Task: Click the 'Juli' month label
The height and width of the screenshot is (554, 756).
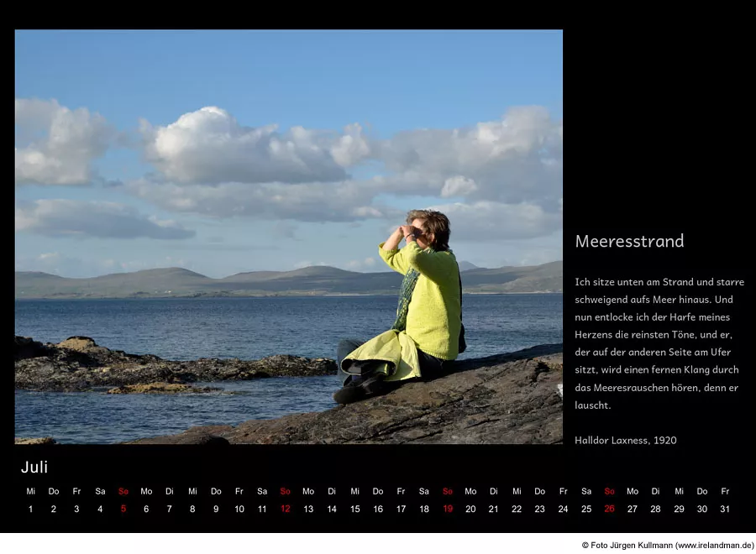Action: [x=34, y=468]
